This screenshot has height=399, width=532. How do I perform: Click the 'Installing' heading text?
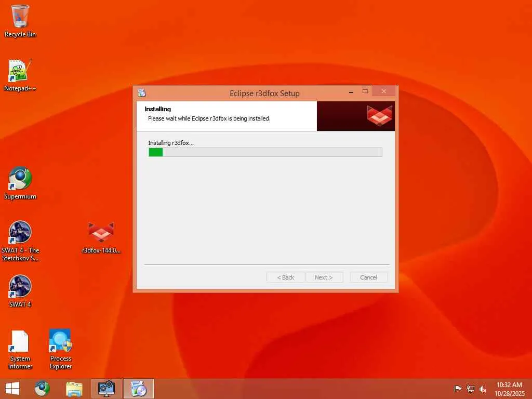click(158, 109)
